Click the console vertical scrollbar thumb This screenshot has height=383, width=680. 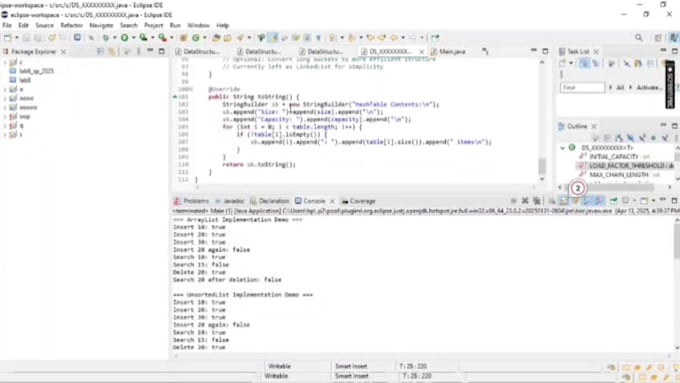coord(677,241)
